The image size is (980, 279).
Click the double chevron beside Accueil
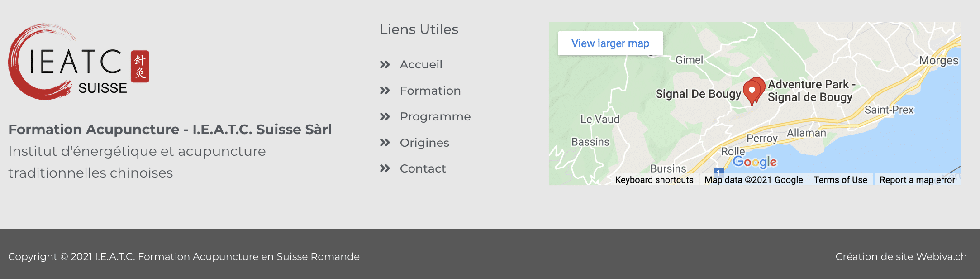point(385,65)
